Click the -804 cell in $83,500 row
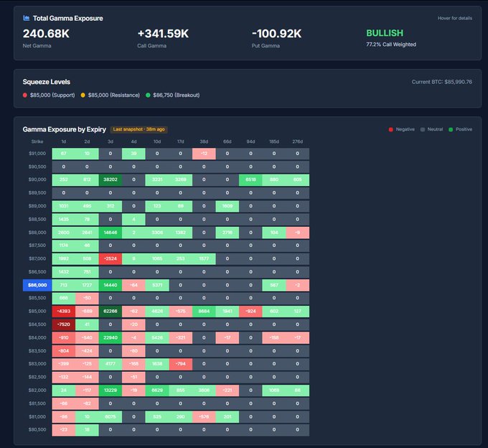Image resolution: width=488 pixels, height=448 pixels. tap(63, 350)
